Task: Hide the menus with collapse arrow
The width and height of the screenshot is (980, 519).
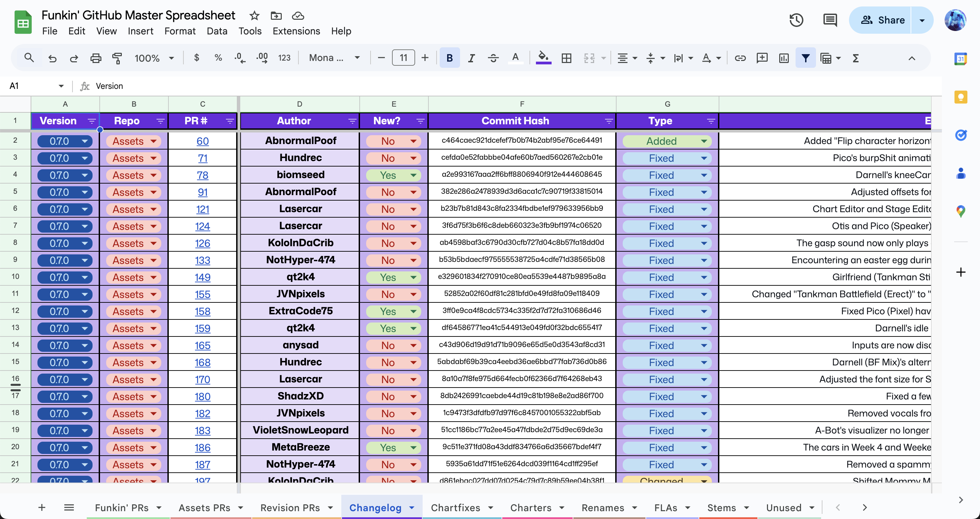Action: pos(912,58)
